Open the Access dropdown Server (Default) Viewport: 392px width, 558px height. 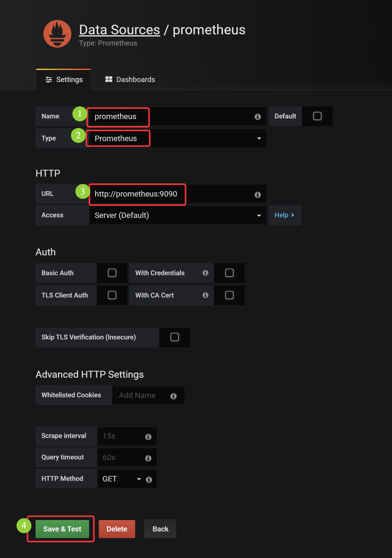coord(178,215)
